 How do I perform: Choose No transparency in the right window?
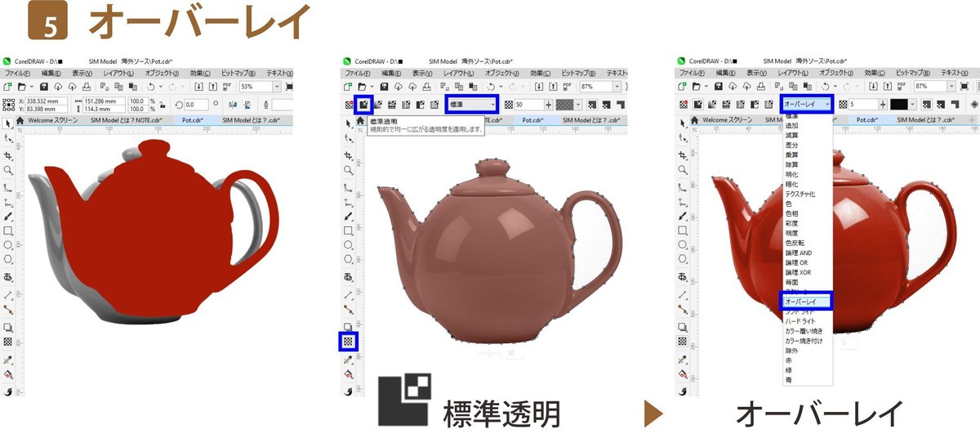click(684, 105)
